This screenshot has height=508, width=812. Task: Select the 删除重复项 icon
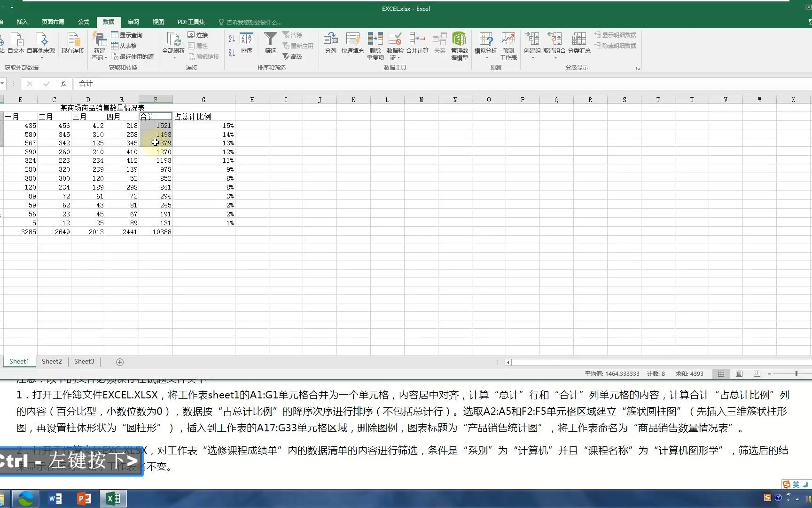tap(375, 45)
